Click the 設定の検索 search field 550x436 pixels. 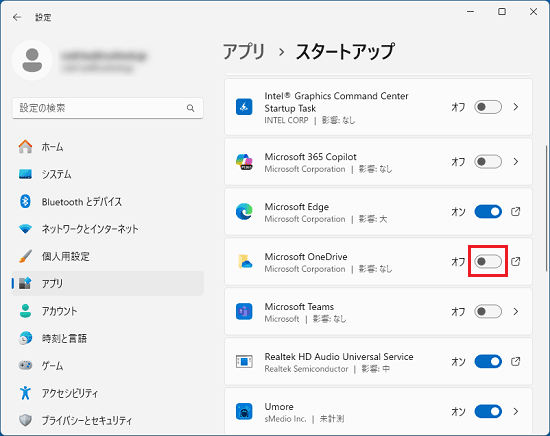point(108,108)
